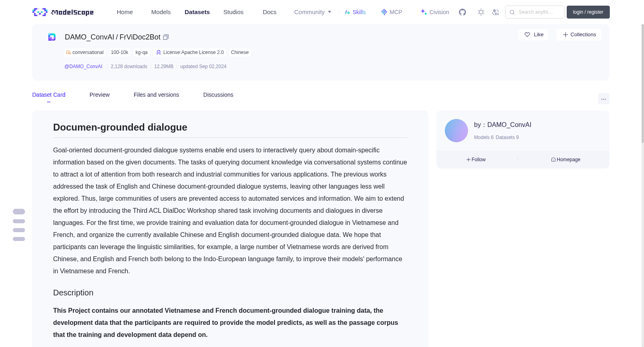
Task: Focus the search anything field
Action: click(x=535, y=12)
